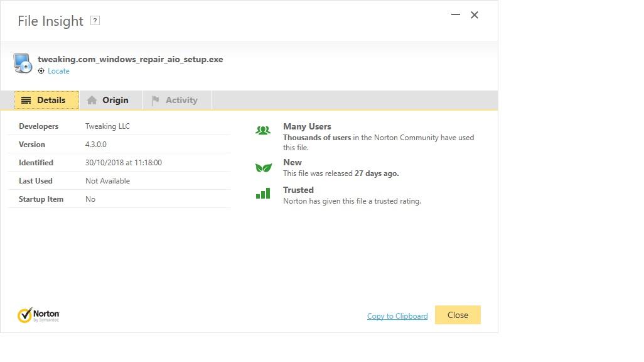Click the Norton by Symantec logo
Screen dimensions: 644x362
(38, 315)
